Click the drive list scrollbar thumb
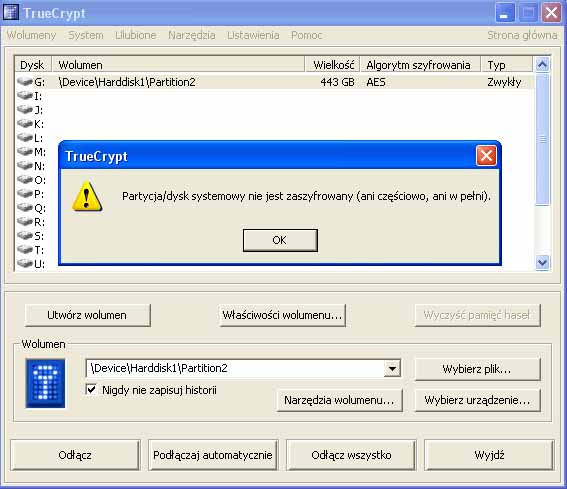Image resolution: width=567 pixels, height=489 pixels. coord(542,139)
